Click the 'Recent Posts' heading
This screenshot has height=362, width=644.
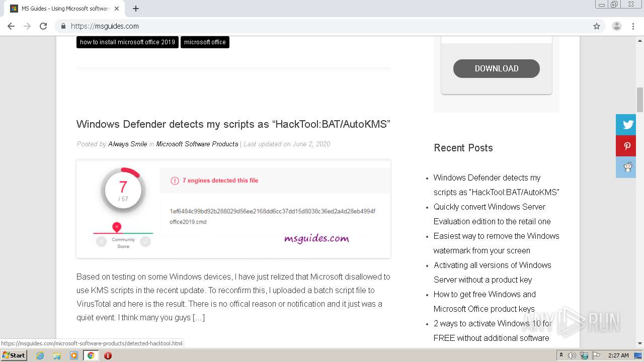463,148
